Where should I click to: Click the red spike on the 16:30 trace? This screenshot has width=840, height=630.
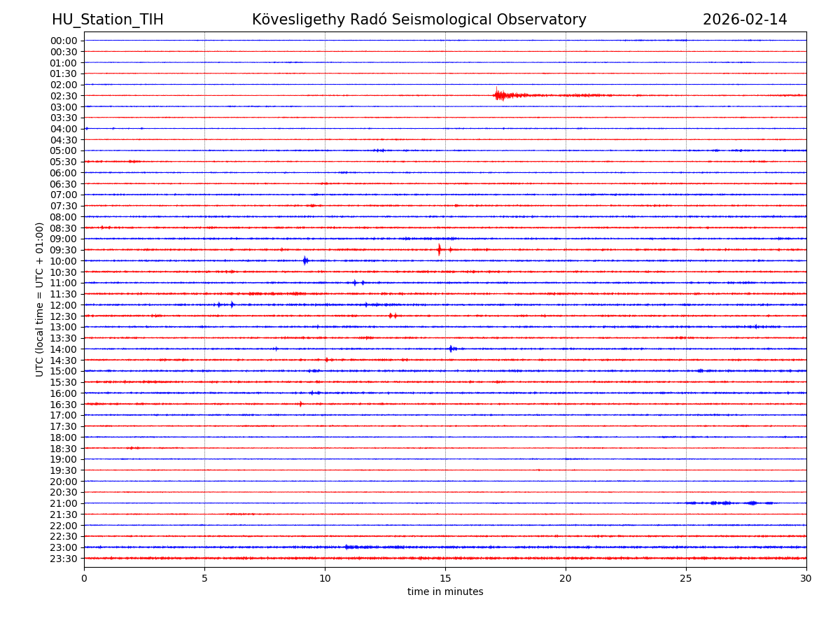pos(301,404)
